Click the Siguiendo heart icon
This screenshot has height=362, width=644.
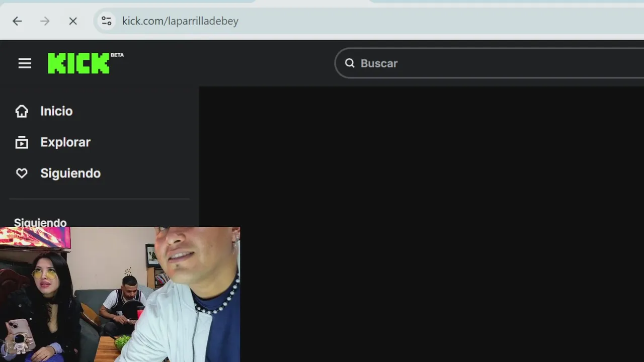22,173
